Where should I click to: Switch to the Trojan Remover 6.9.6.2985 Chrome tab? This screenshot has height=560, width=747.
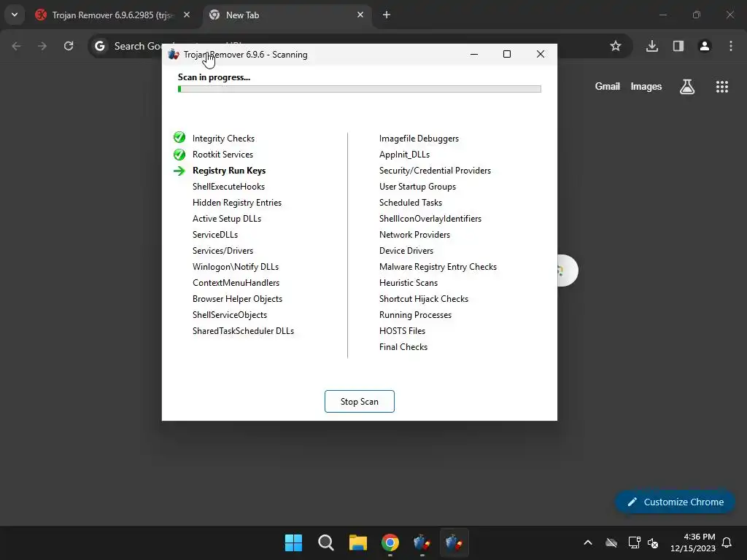click(113, 15)
